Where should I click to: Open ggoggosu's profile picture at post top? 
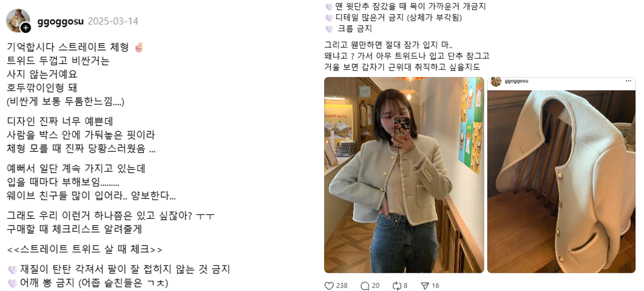[x=18, y=20]
